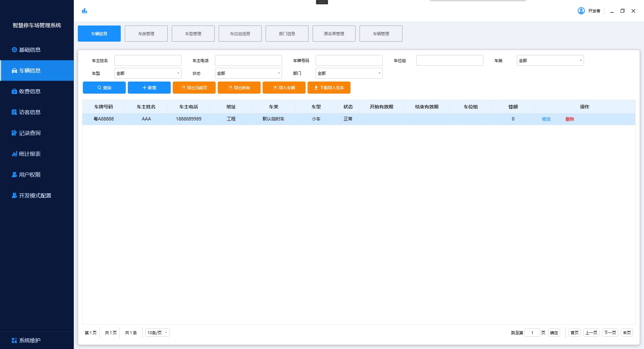
Task: Click the bar chart icon top left
Action: click(x=84, y=10)
